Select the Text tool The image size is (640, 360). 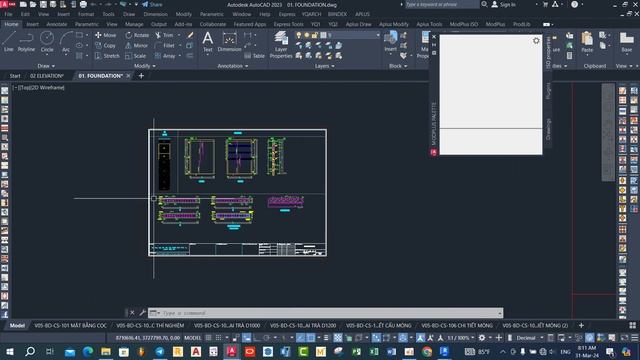tap(208, 42)
